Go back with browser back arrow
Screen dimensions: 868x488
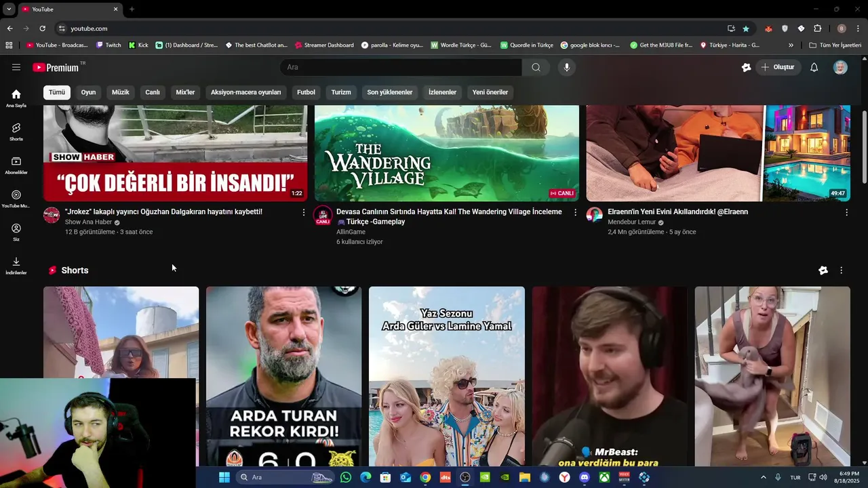coord(9,28)
